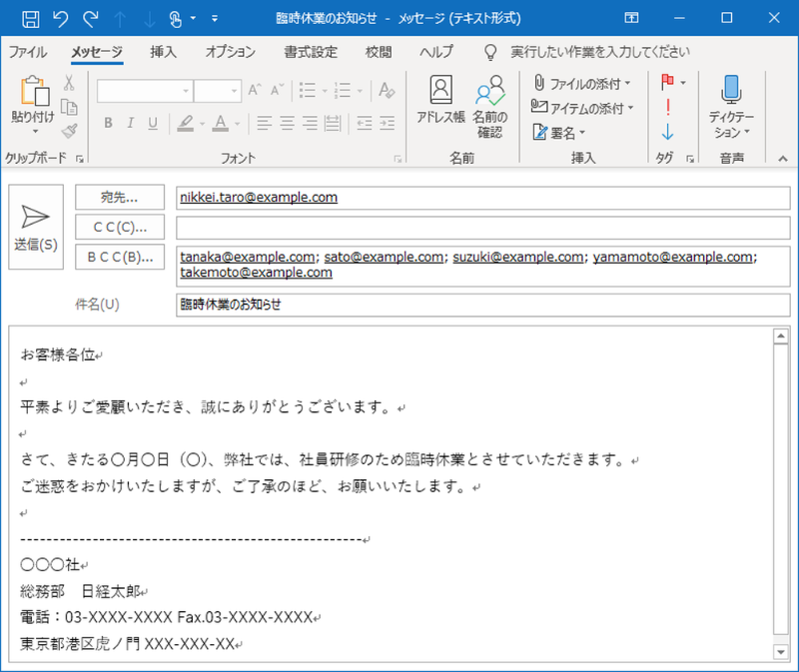Open the Options (オプション) tab
799x672 pixels.
[x=230, y=52]
